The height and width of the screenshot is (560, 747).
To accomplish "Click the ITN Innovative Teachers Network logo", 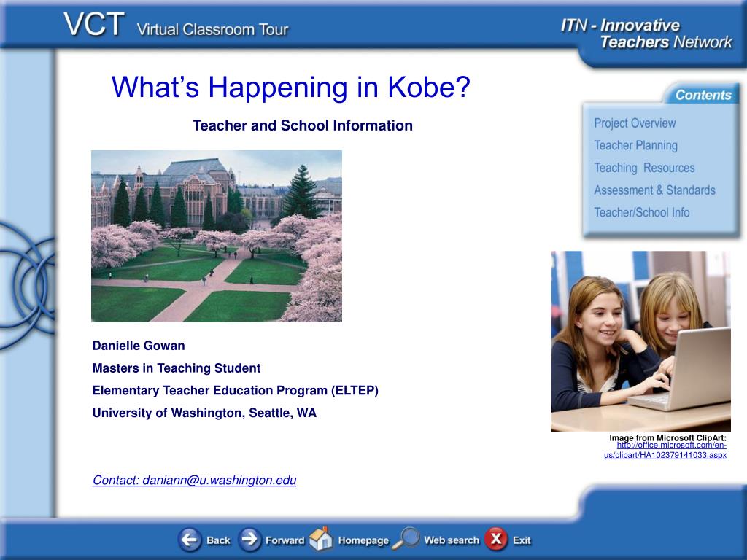I will 646,34.
